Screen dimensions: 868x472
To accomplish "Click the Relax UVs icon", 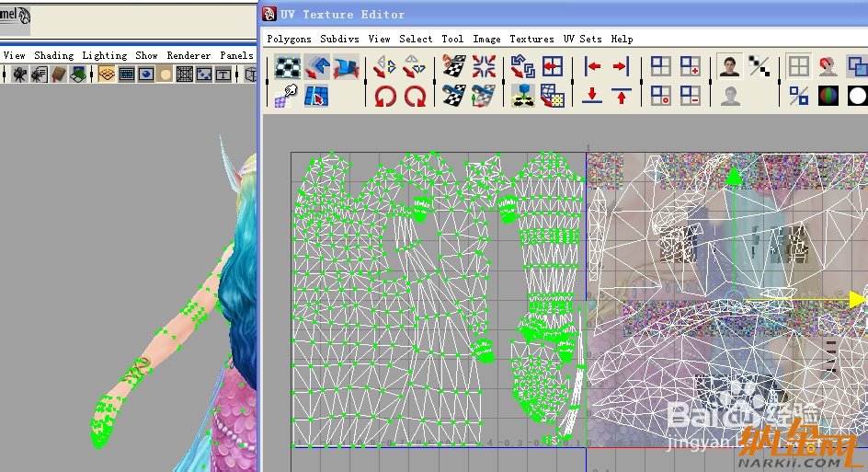I will pyautogui.click(x=553, y=96).
